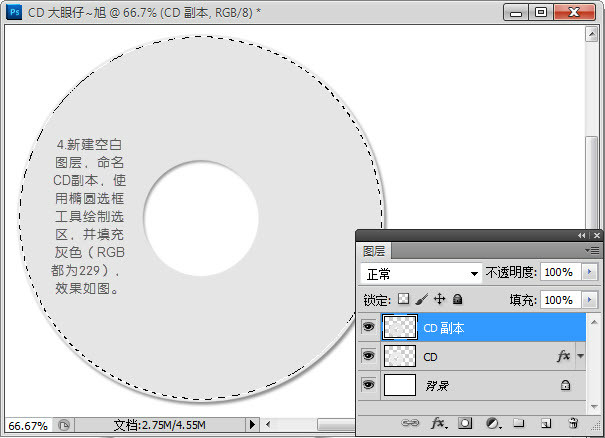This screenshot has width=605, height=438.
Task: Click the zoom percentage field 66.67%
Action: pos(27,425)
